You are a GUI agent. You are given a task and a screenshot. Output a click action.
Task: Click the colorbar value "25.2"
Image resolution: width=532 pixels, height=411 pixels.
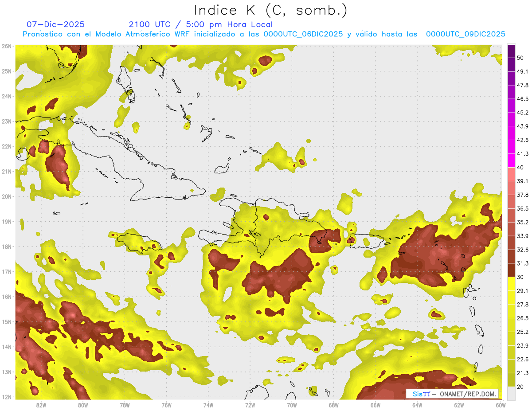(x=523, y=332)
